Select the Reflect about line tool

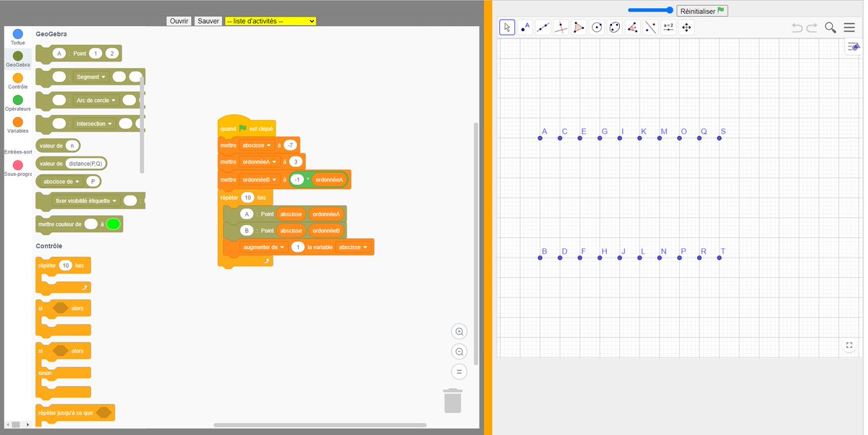[x=650, y=28]
